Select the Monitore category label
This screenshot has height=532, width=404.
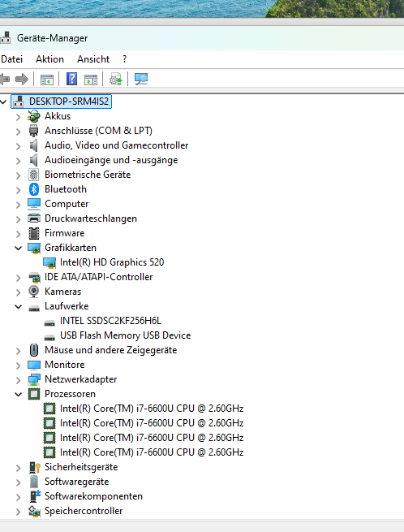tap(64, 365)
